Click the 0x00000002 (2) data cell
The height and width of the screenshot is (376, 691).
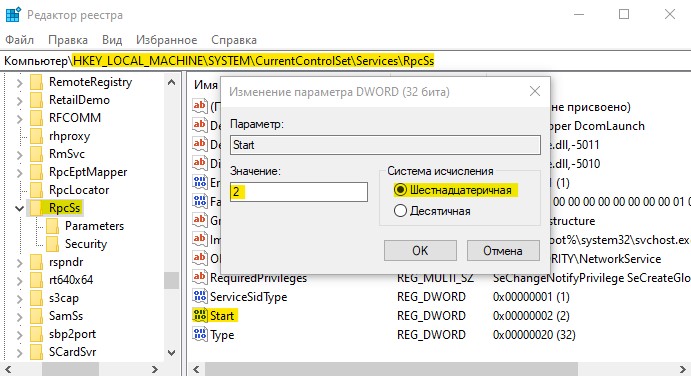(x=531, y=316)
